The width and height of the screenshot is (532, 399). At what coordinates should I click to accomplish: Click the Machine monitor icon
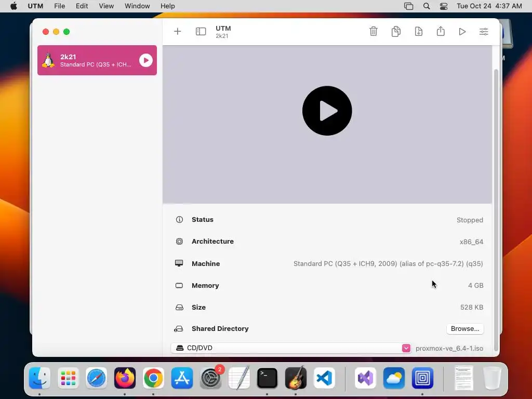pyautogui.click(x=179, y=263)
